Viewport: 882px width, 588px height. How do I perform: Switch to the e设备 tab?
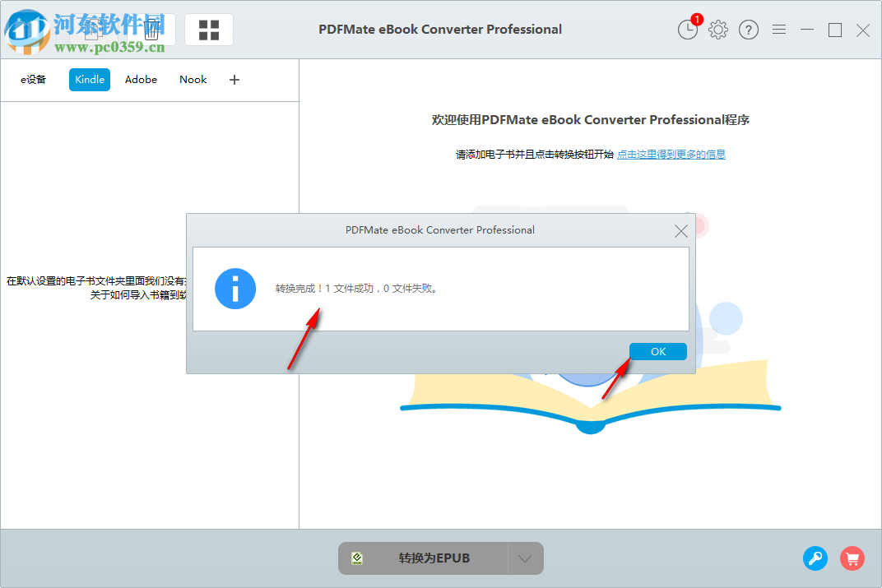point(33,80)
